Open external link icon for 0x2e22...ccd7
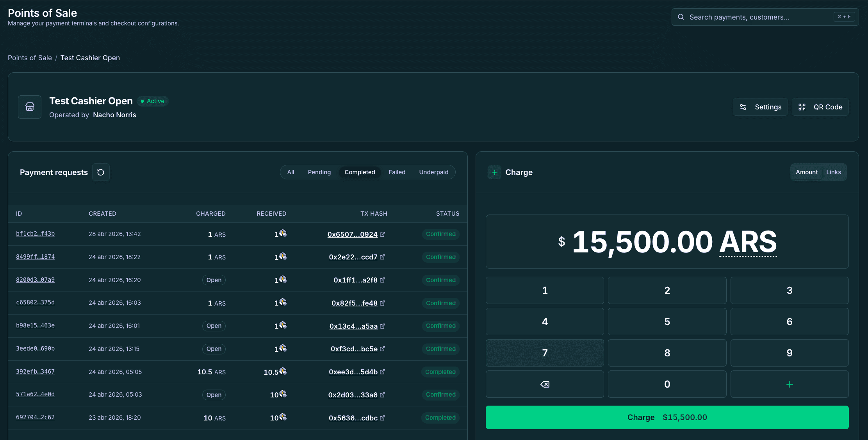 pyautogui.click(x=383, y=257)
